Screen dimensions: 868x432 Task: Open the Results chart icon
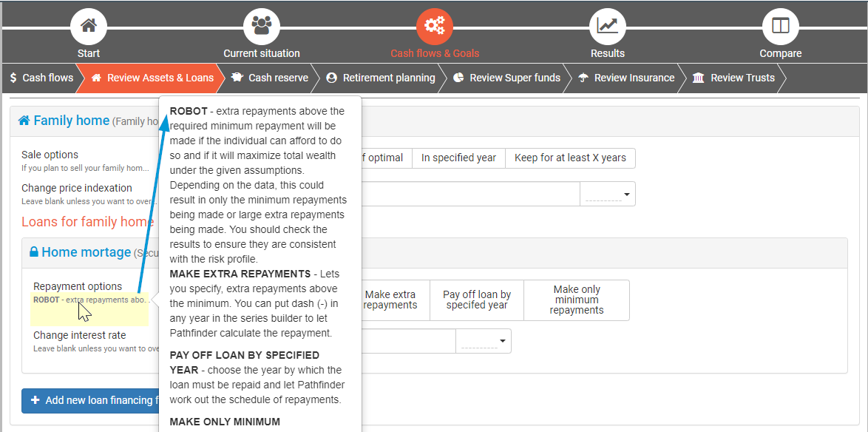pos(607,26)
